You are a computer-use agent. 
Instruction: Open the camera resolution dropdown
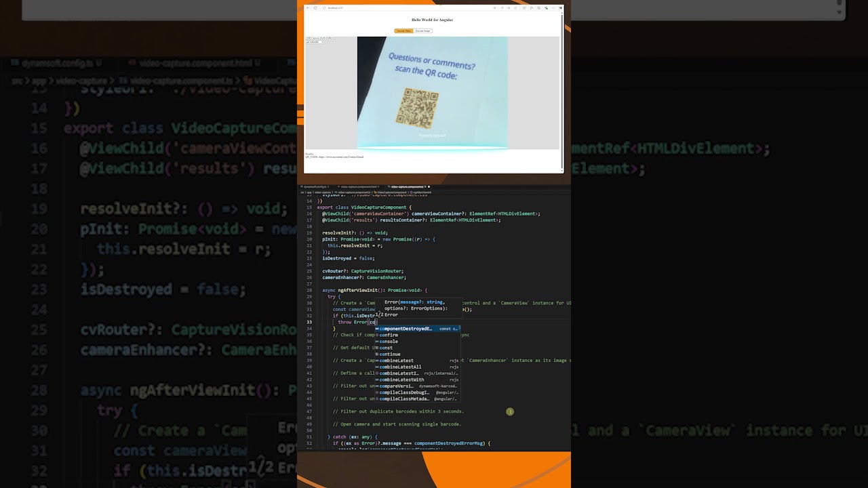tap(315, 42)
